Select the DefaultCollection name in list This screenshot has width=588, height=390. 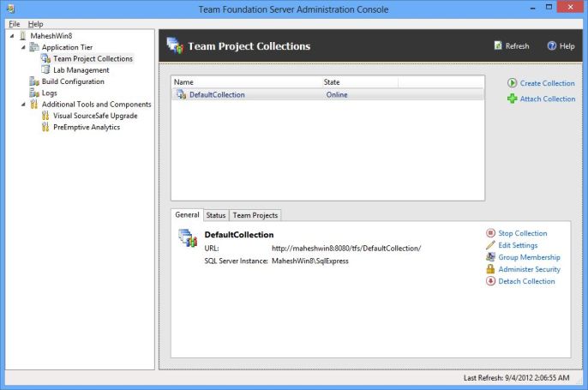[217, 95]
